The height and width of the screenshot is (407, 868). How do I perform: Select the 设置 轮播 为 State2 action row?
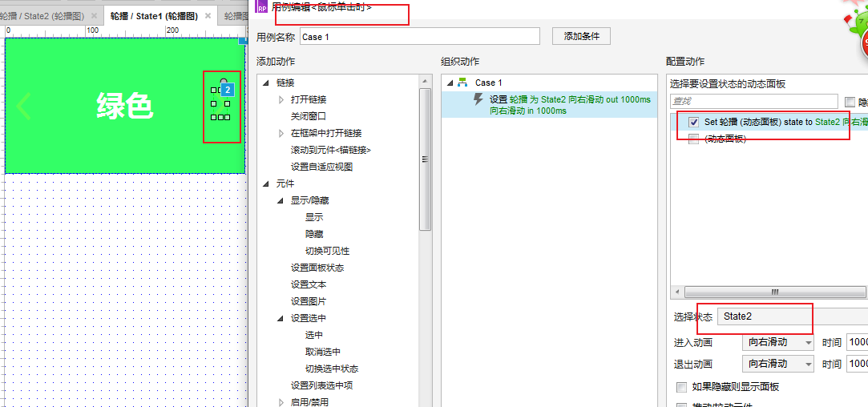(549, 105)
